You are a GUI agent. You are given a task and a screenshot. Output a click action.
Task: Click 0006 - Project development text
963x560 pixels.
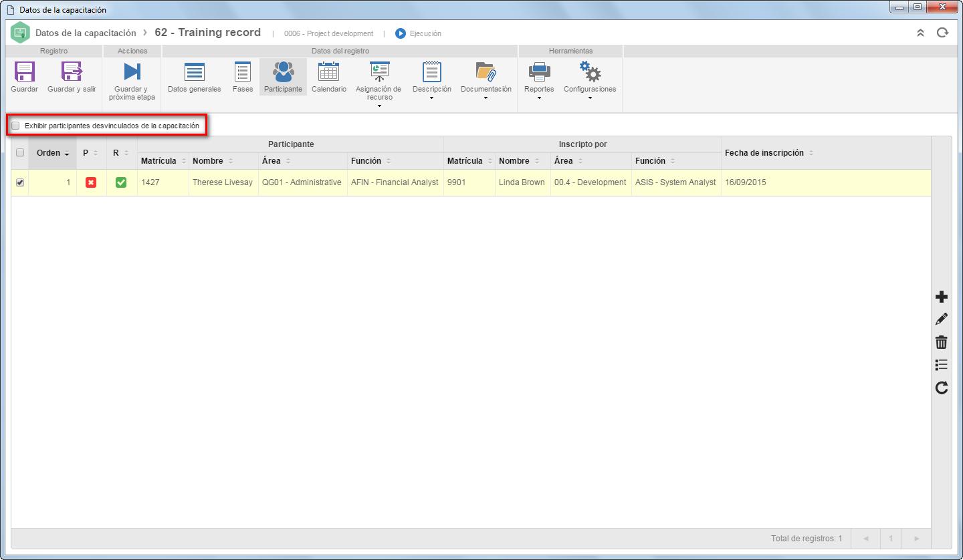(x=328, y=33)
